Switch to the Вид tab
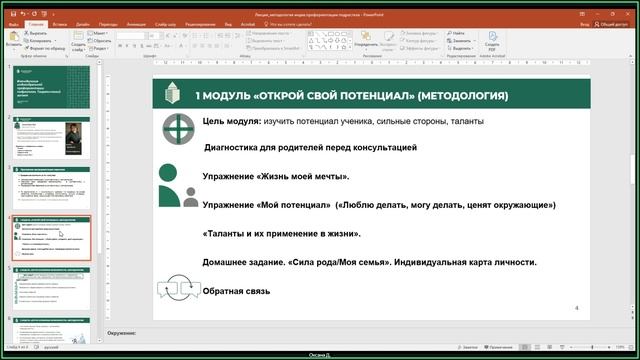Screen dimensions: 640x360 coord(228,24)
